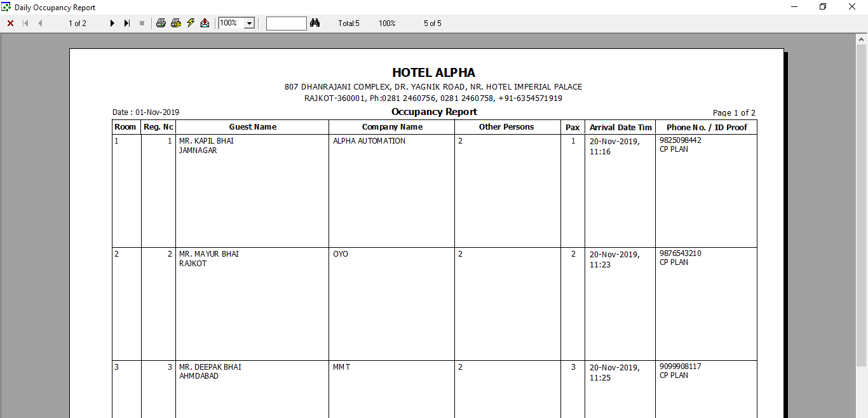
Task: Minimize the Daily Occupancy Report window
Action: click(794, 7)
